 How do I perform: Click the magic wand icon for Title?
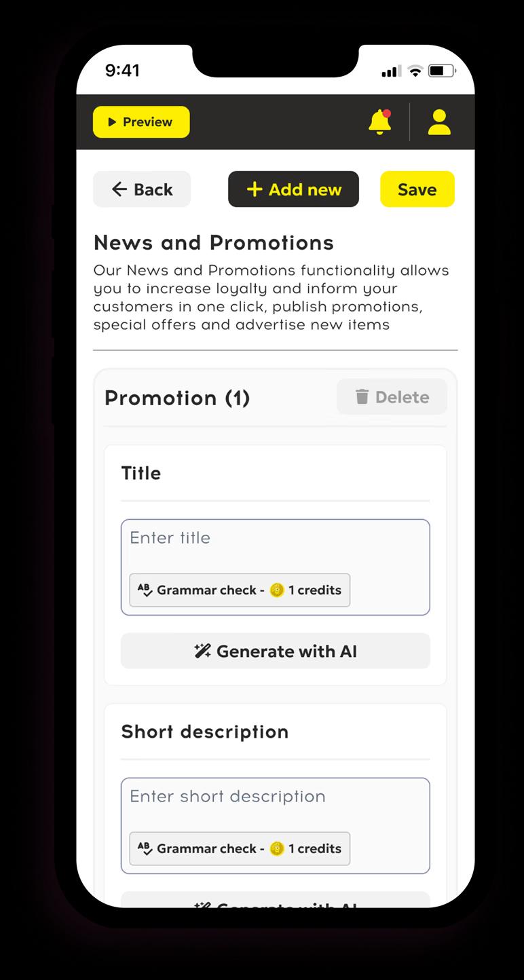point(202,652)
